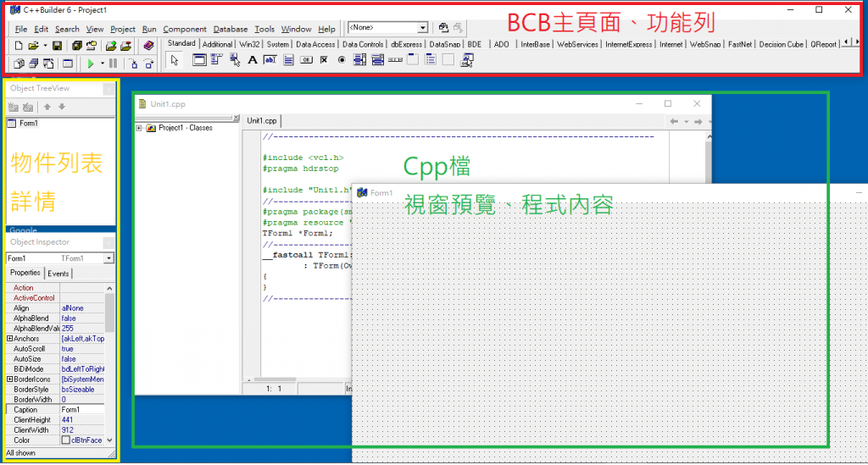The width and height of the screenshot is (868, 465).
Task: Click the green Run button
Action: 90,64
